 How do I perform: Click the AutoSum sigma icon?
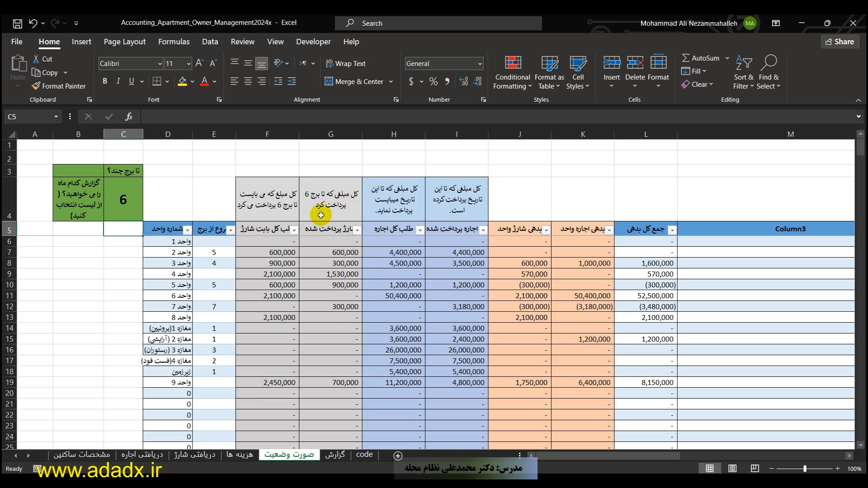click(686, 58)
